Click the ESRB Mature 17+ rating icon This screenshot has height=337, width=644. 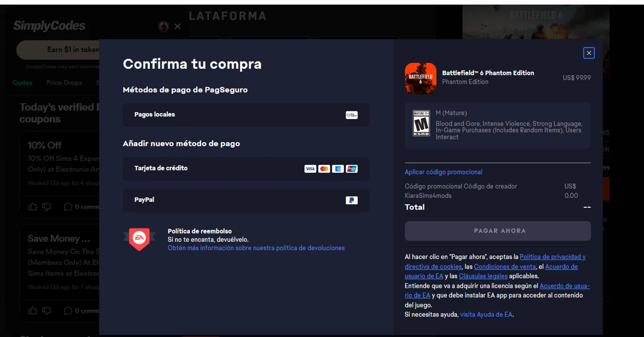pyautogui.click(x=421, y=123)
